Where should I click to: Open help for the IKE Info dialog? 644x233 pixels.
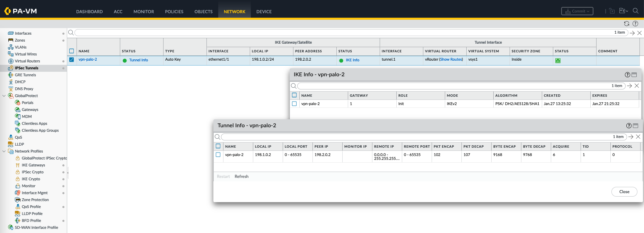click(627, 75)
